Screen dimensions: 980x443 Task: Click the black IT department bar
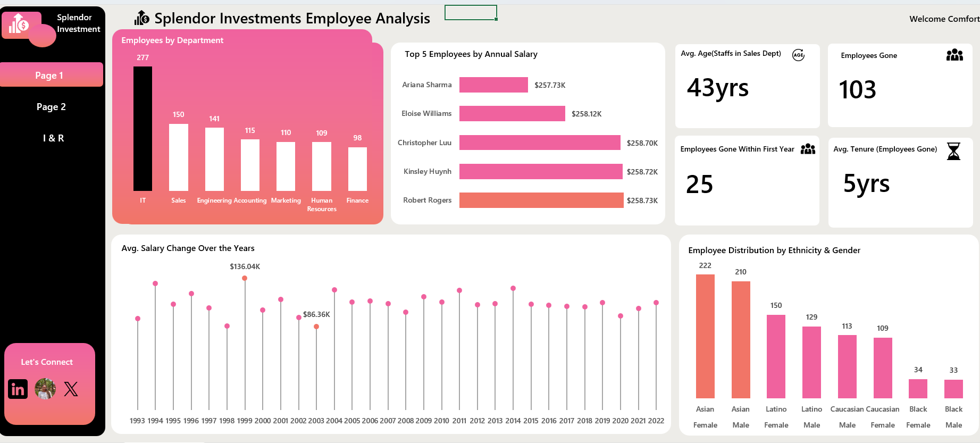pyautogui.click(x=143, y=129)
